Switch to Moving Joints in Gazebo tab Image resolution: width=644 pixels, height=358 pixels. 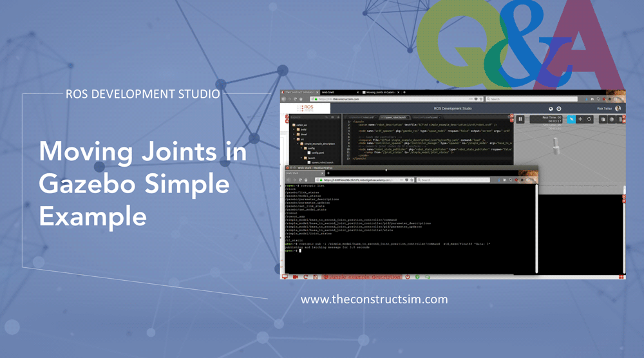[x=381, y=92]
